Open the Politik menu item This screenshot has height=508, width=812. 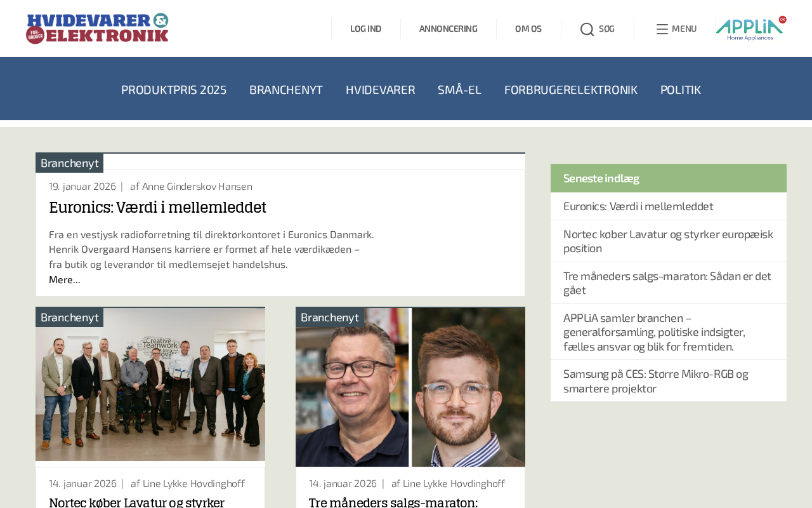[681, 90]
